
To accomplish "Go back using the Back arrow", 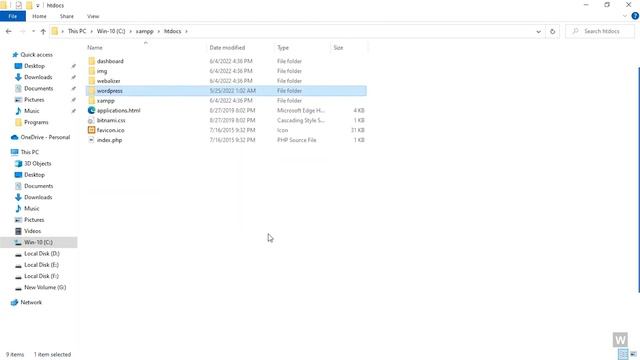I will (9, 31).
